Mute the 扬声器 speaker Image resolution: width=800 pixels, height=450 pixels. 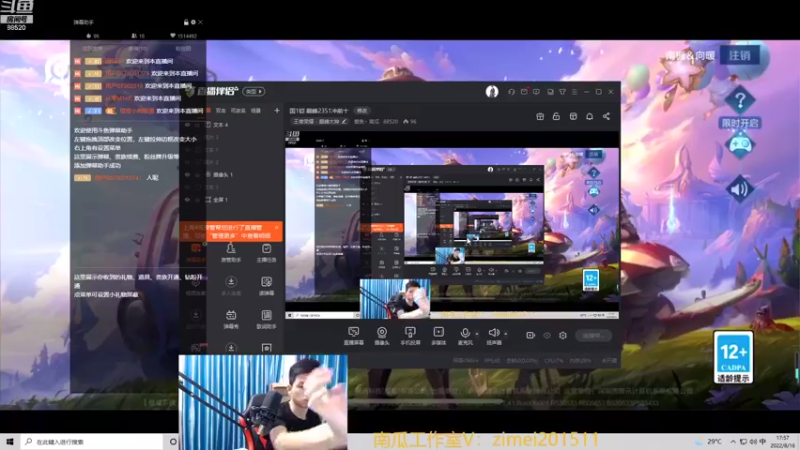tap(494, 336)
